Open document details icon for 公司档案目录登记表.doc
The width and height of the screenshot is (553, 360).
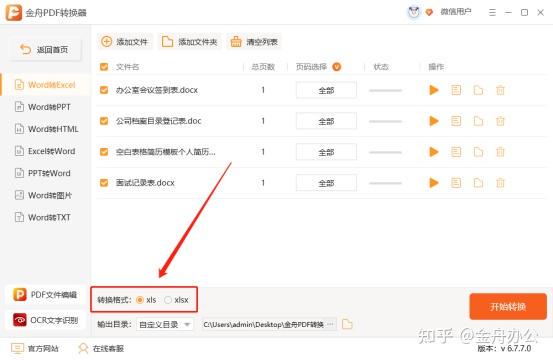click(456, 121)
